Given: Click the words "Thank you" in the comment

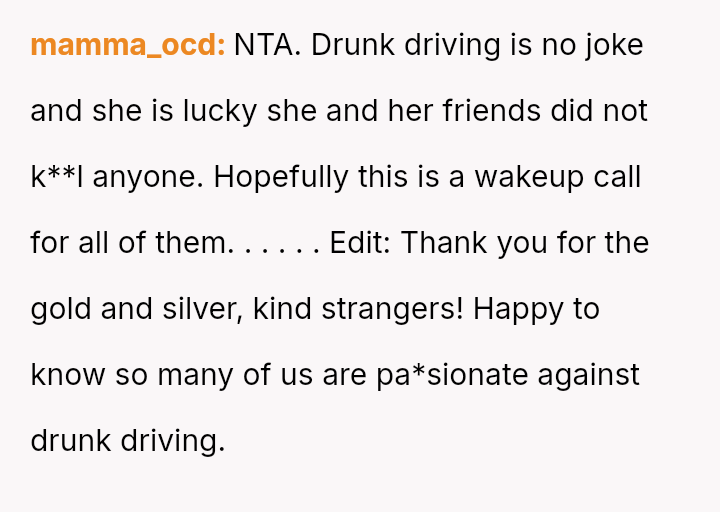Looking at the screenshot, I should (x=474, y=243).
